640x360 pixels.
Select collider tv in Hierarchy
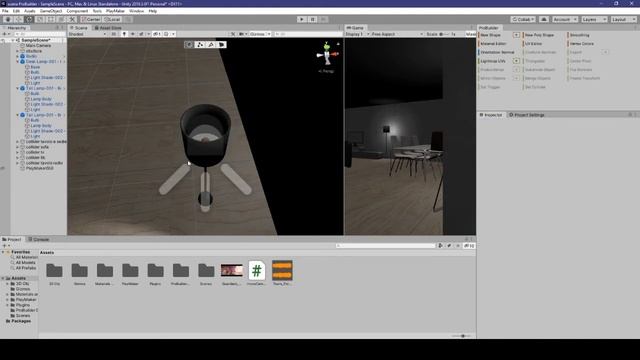(x=35, y=152)
